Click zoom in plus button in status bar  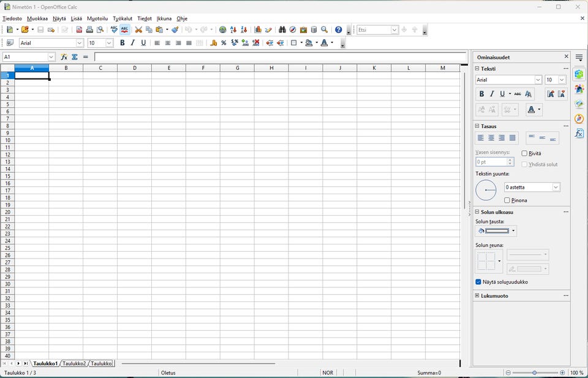coord(562,372)
